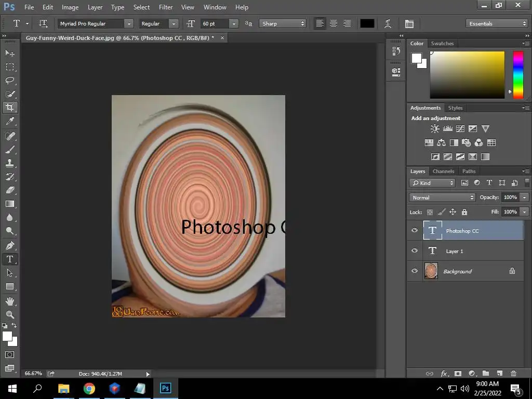Toggle the Character and Paragraph panels
This screenshot has height=399, width=532.
click(x=409, y=23)
